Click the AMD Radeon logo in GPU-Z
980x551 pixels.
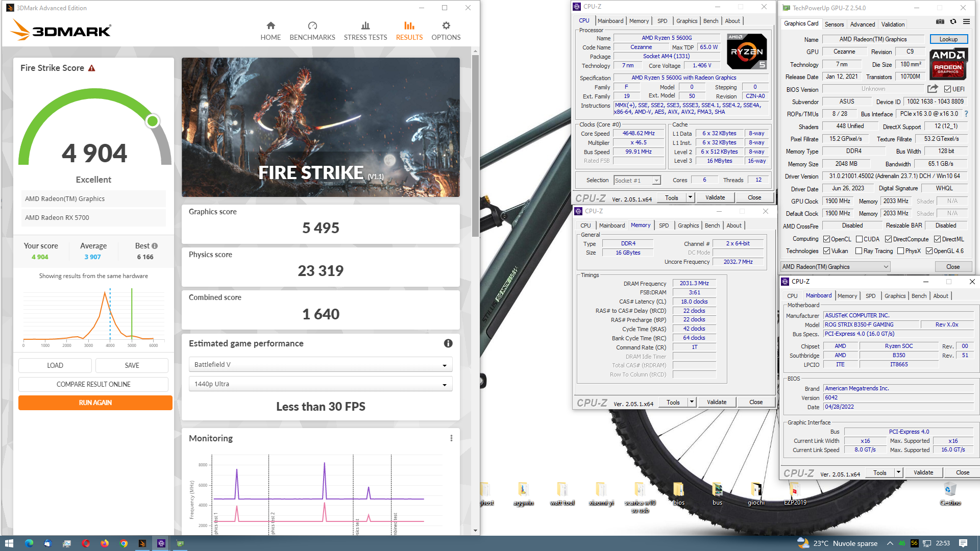pos(948,64)
